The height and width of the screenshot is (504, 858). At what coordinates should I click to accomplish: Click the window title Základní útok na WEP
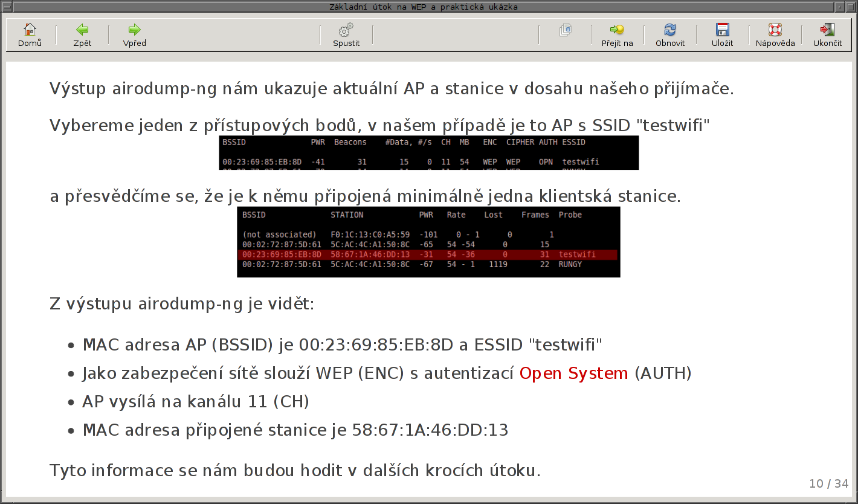tap(423, 7)
